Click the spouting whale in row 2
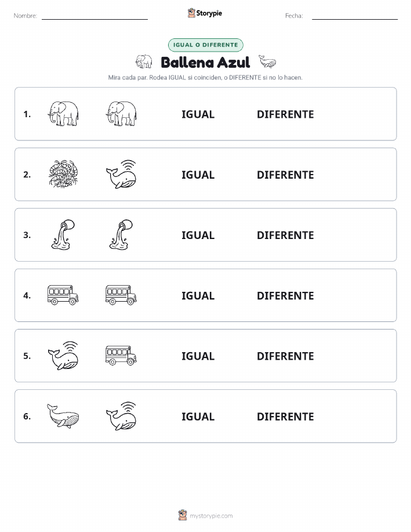 click(121, 174)
